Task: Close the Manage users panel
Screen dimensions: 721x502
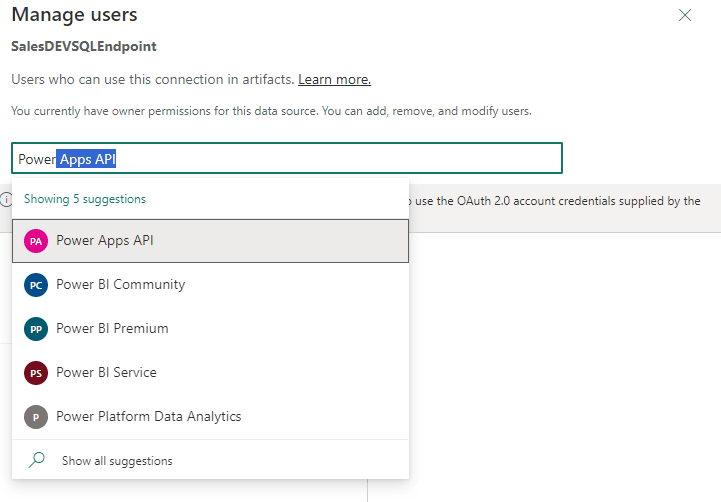Action: click(x=685, y=15)
